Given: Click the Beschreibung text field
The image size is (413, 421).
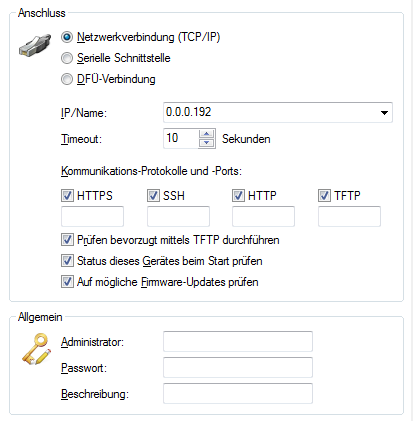Looking at the screenshot, I should [x=238, y=393].
